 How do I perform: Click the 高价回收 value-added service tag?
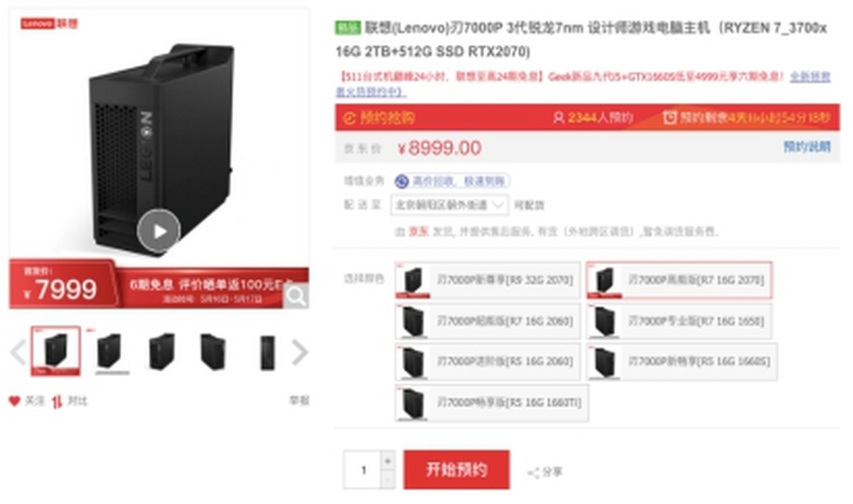(452, 182)
